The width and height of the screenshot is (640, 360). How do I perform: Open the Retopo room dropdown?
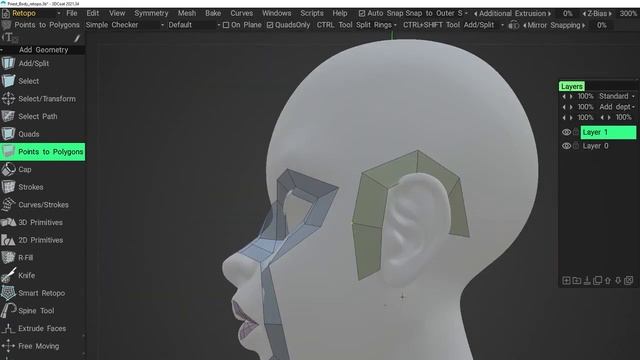[x=36, y=13]
